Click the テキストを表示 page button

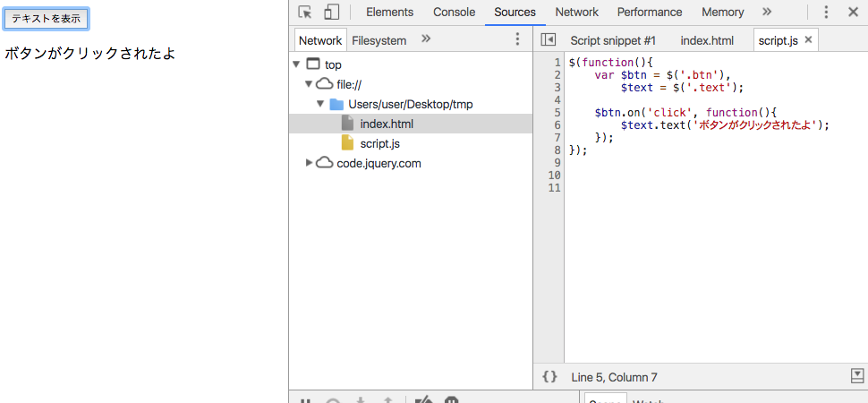pos(47,19)
